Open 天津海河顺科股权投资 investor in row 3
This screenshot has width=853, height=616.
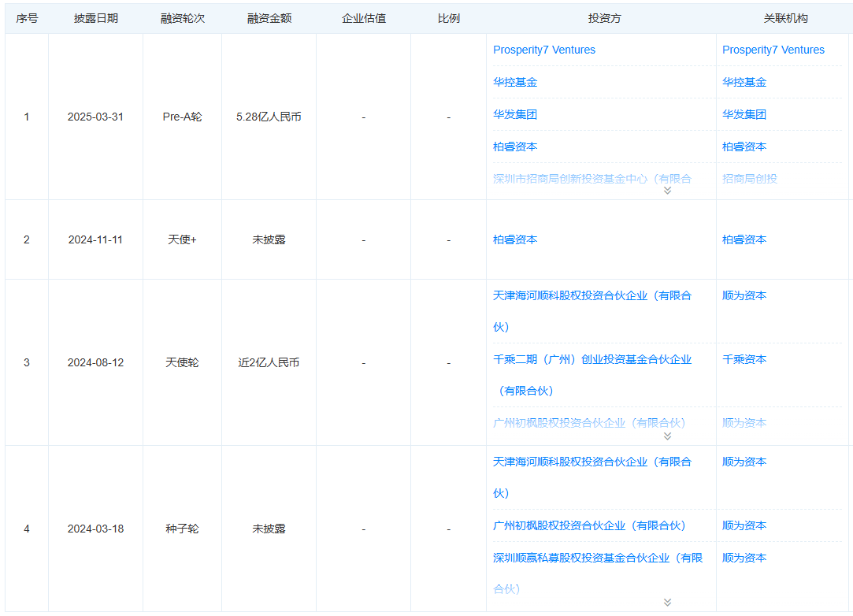point(592,310)
